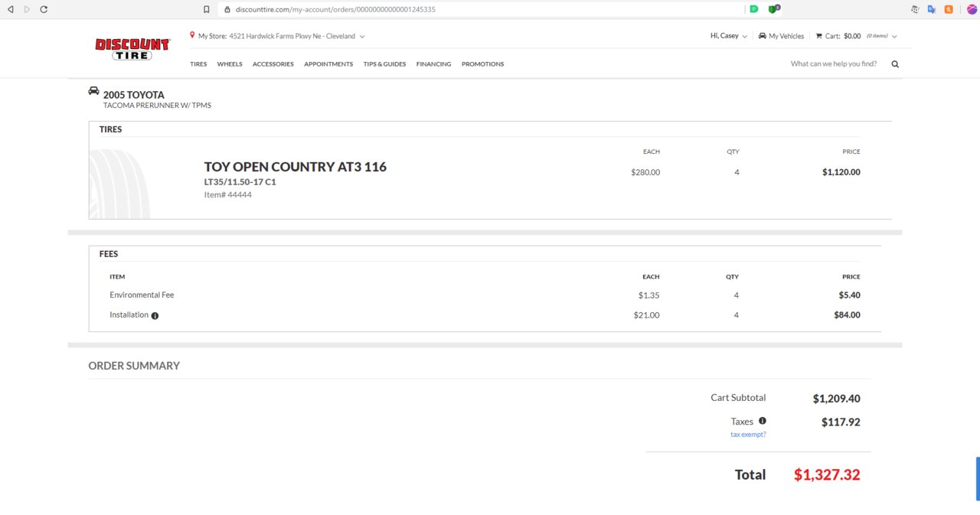Reload the page with the refresh icon
Viewport: 980px width, 515px height.
pyautogui.click(x=44, y=9)
